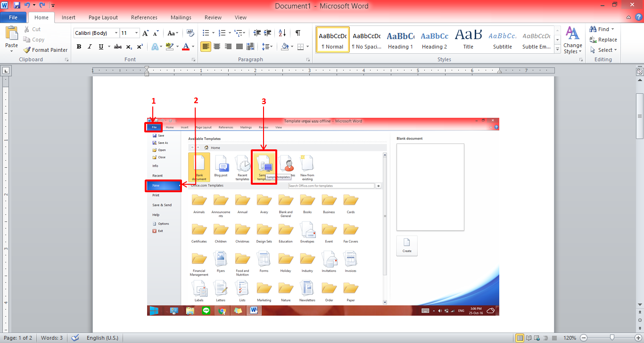The width and height of the screenshot is (644, 343).
Task: Click the Cut scissors command
Action: (32, 29)
